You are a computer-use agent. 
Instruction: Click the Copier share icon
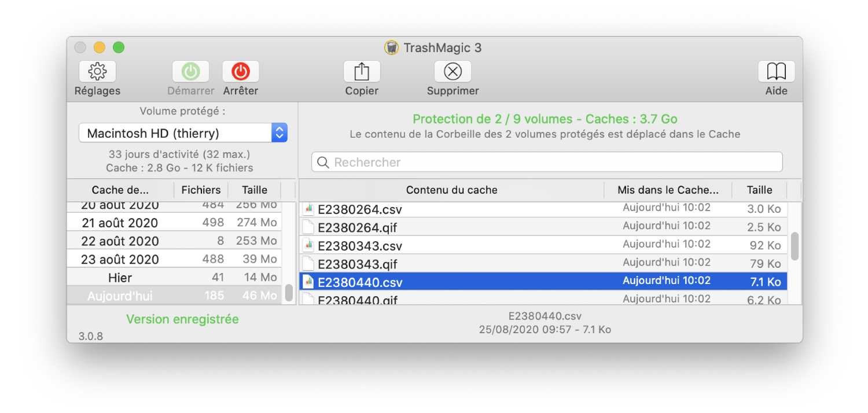pyautogui.click(x=362, y=72)
